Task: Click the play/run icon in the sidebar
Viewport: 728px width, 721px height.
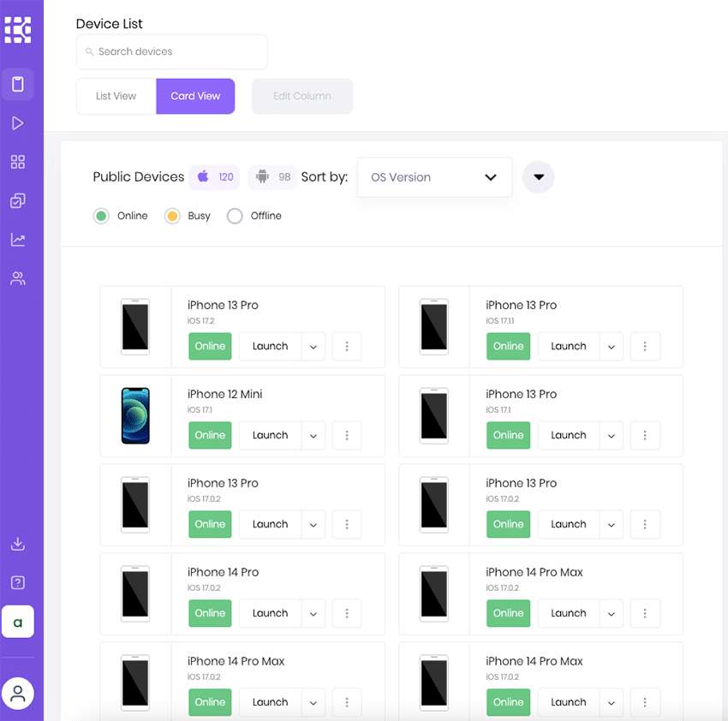Action: [18, 122]
